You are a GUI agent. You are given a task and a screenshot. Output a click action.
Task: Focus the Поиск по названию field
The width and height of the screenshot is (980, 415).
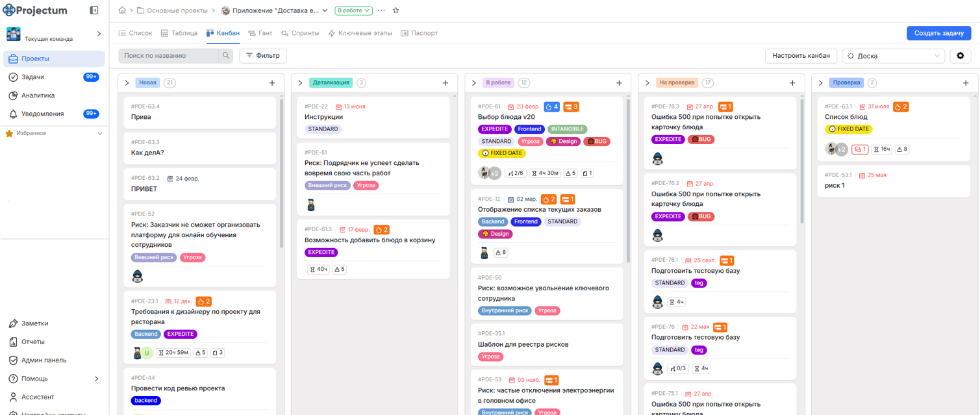point(170,56)
